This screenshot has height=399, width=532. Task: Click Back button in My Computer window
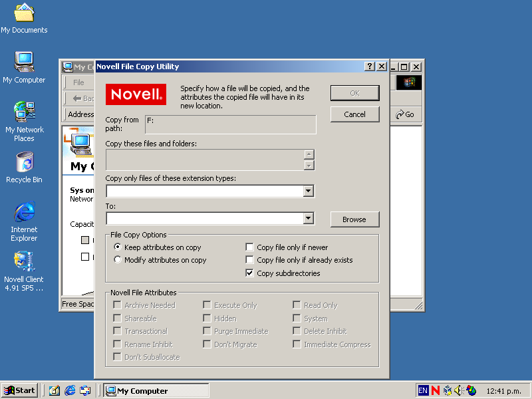(83, 98)
